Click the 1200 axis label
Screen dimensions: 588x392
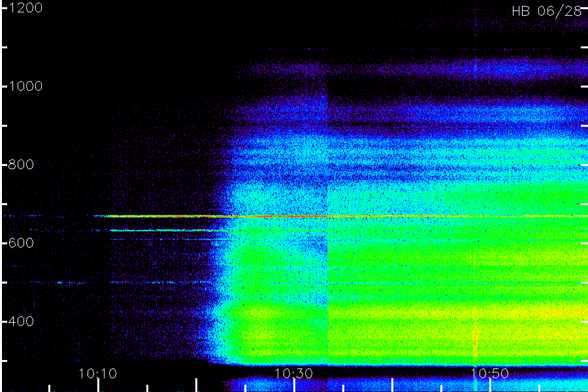pyautogui.click(x=25, y=8)
